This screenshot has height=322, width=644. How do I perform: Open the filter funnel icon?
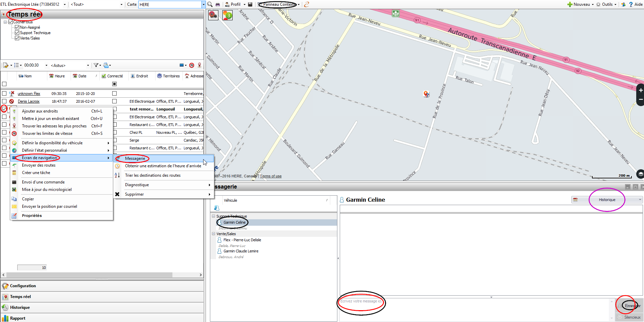point(96,65)
